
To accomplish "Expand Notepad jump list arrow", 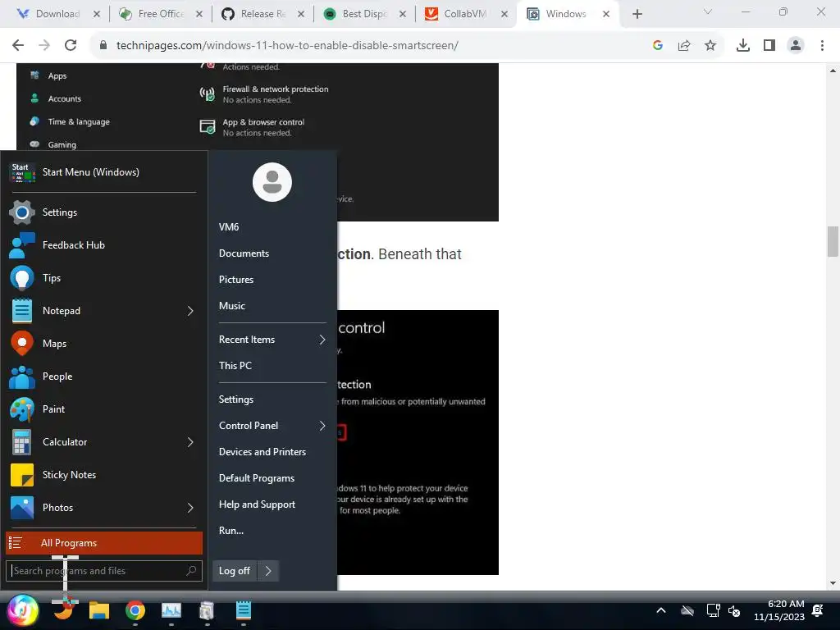I will click(x=190, y=311).
